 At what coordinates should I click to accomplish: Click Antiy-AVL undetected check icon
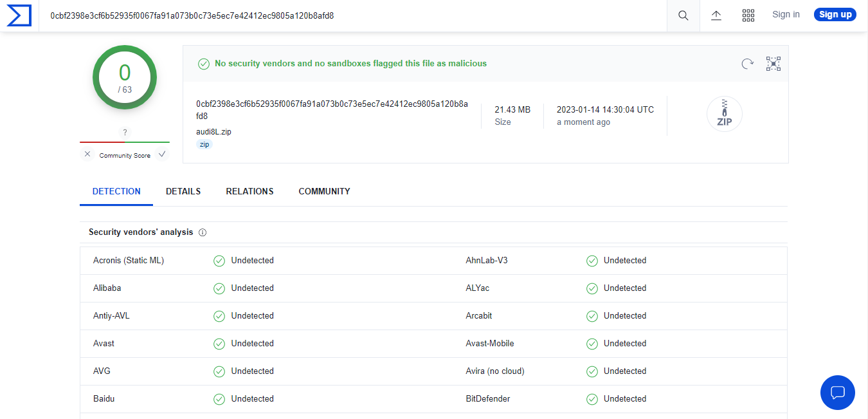click(x=219, y=316)
